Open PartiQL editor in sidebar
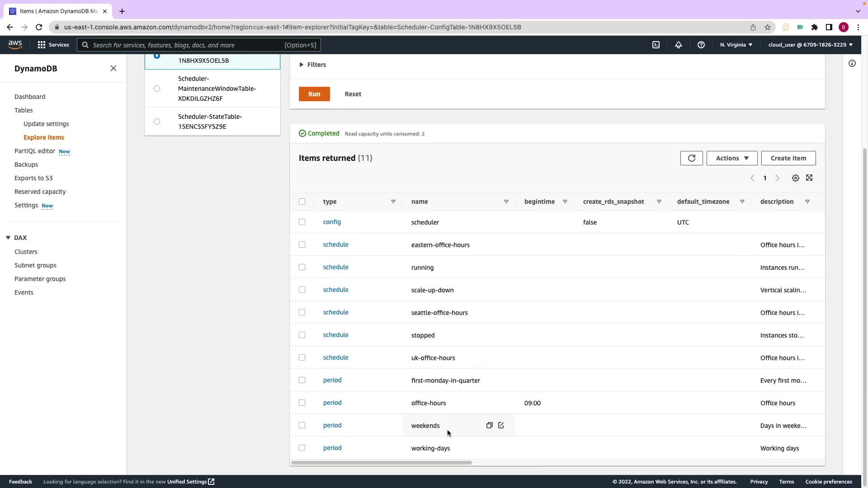 point(35,151)
